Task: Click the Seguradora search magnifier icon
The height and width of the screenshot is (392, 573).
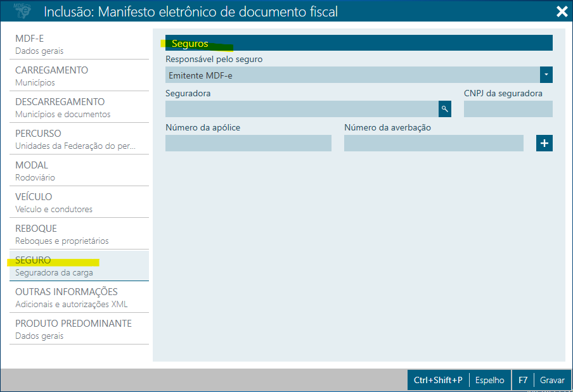Action: (x=445, y=109)
